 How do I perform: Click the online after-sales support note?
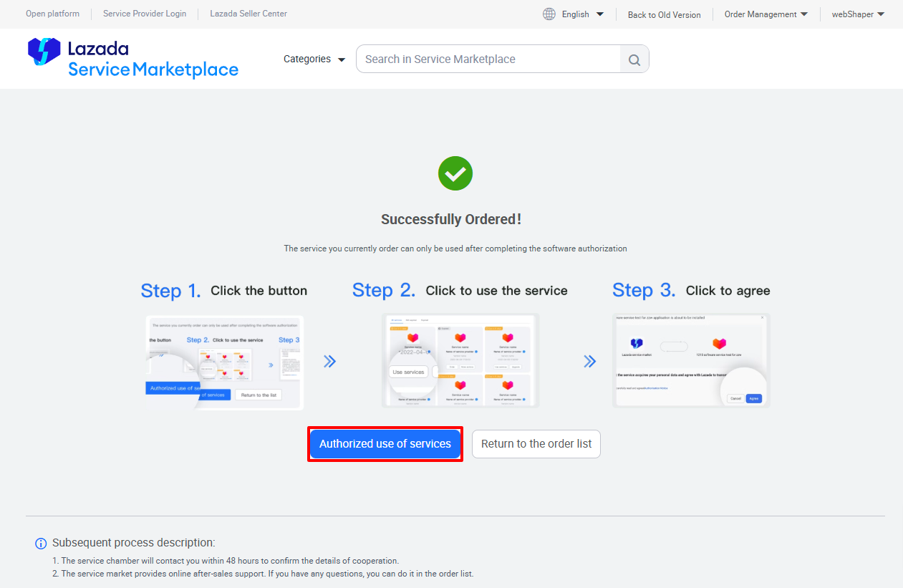tap(263, 574)
